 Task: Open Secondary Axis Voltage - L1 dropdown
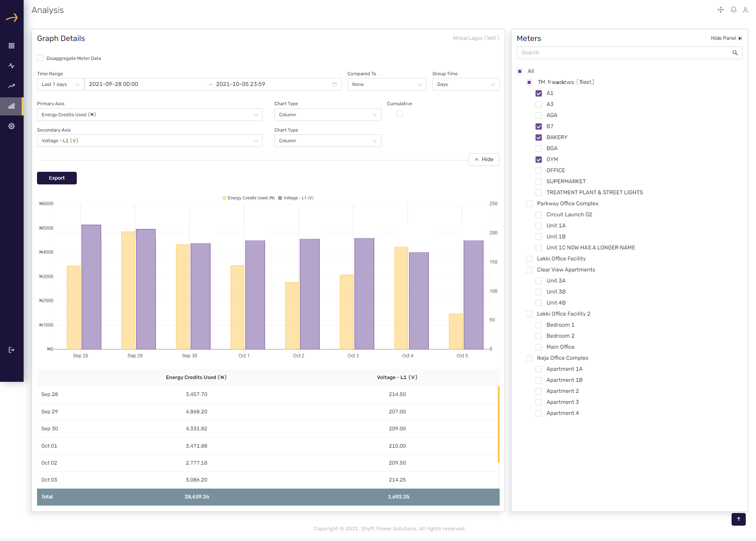[x=150, y=141]
